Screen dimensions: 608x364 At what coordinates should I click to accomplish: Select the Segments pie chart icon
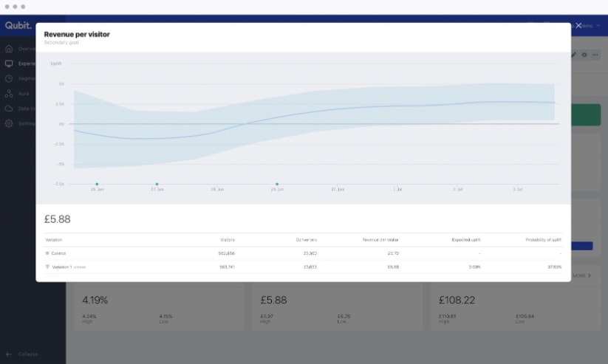9,78
